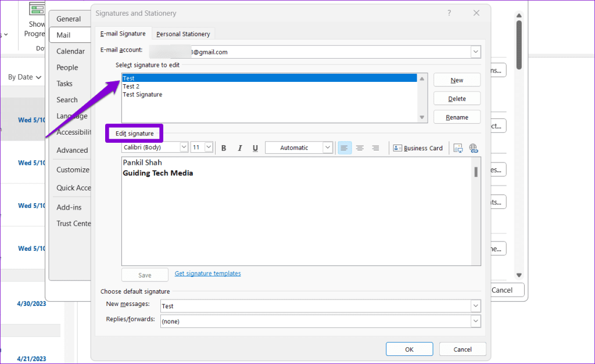This screenshot has width=595, height=364.
Task: Insert a picture into the signature
Action: 458,148
